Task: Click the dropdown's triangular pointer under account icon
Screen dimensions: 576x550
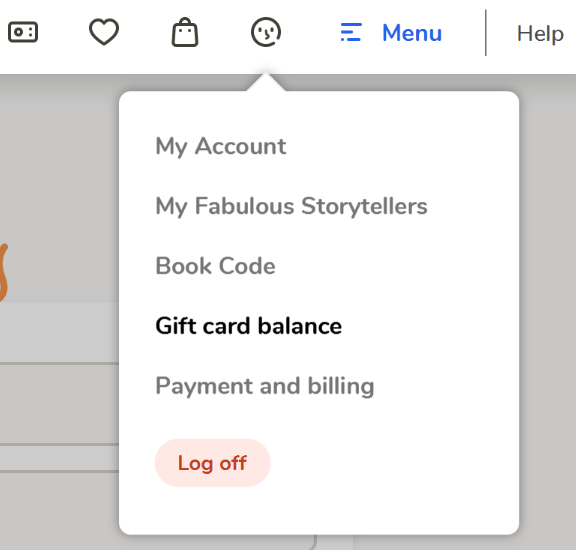Action: coord(266,82)
